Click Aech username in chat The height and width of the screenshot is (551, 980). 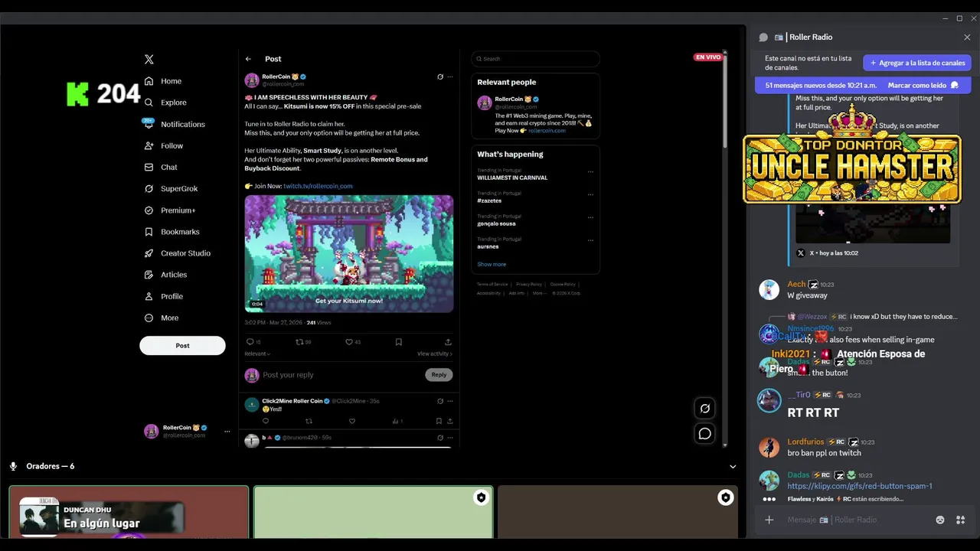(796, 284)
